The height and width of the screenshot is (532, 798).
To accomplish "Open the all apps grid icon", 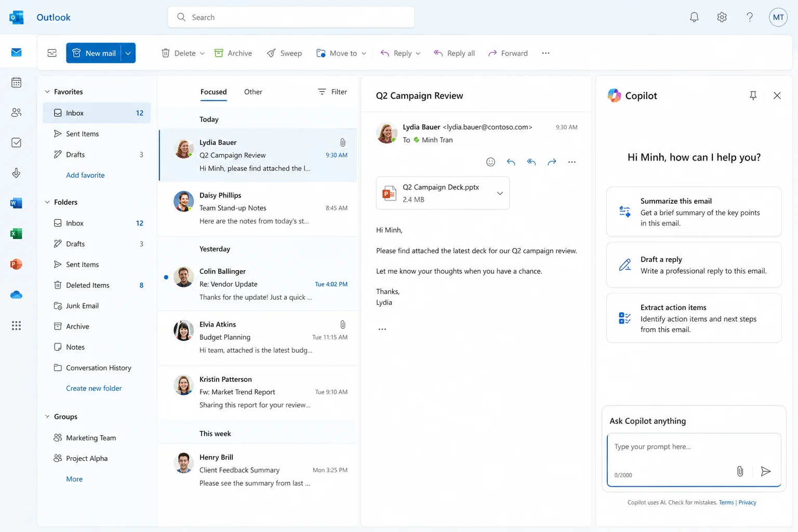I will click(x=16, y=326).
